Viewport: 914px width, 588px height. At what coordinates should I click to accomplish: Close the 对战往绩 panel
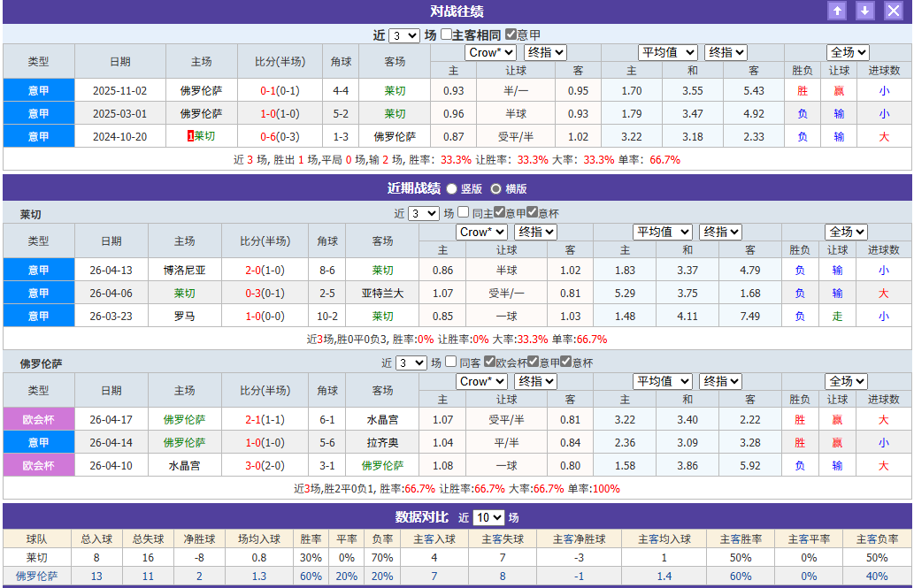pos(894,11)
